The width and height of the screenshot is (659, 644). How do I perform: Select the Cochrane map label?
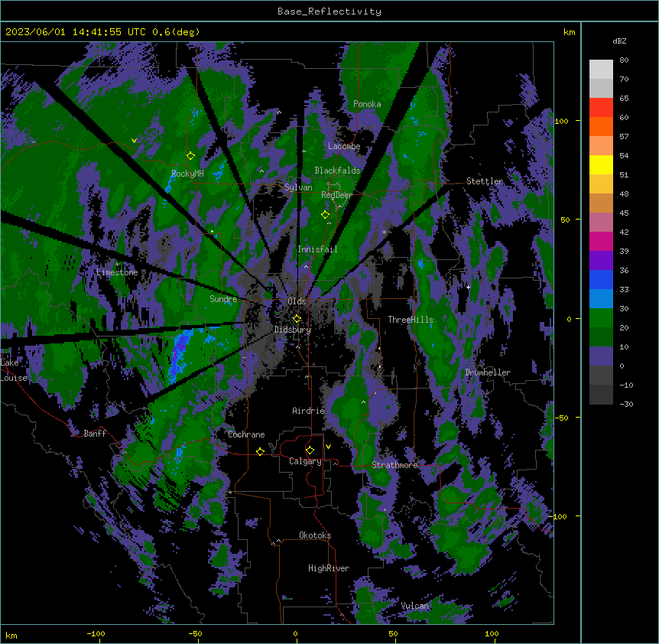[x=246, y=434]
